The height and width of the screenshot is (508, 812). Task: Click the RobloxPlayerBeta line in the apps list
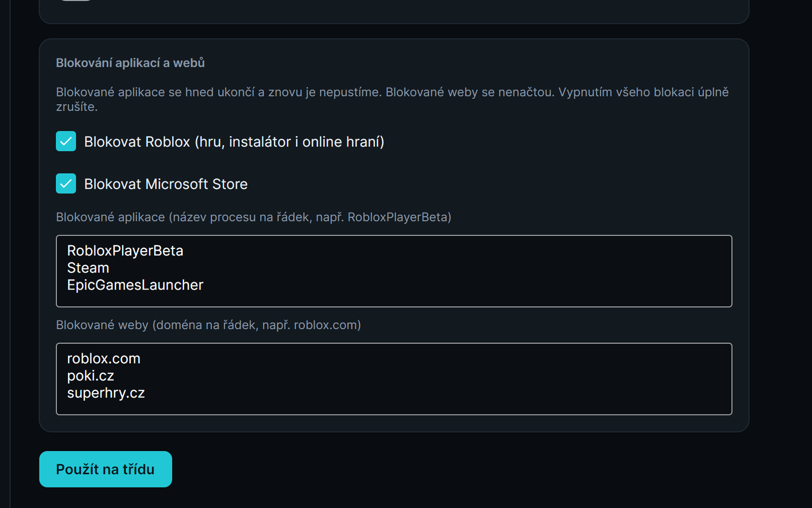pos(125,250)
